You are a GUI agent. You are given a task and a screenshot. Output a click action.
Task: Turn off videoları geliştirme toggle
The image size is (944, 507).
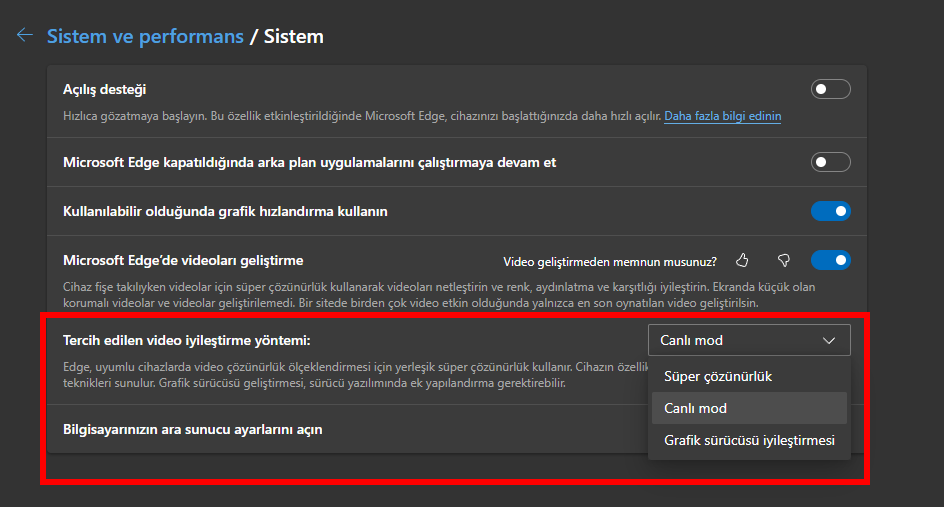[830, 260]
